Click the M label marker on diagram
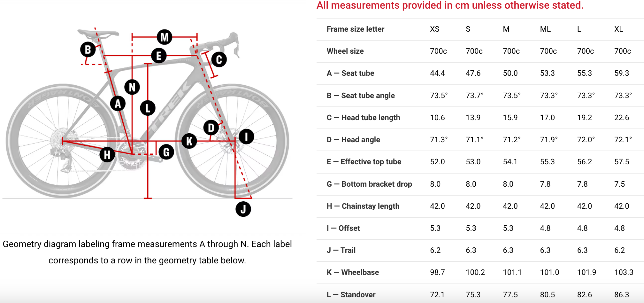Image resolution: width=644 pixels, height=303 pixels. 165,37
